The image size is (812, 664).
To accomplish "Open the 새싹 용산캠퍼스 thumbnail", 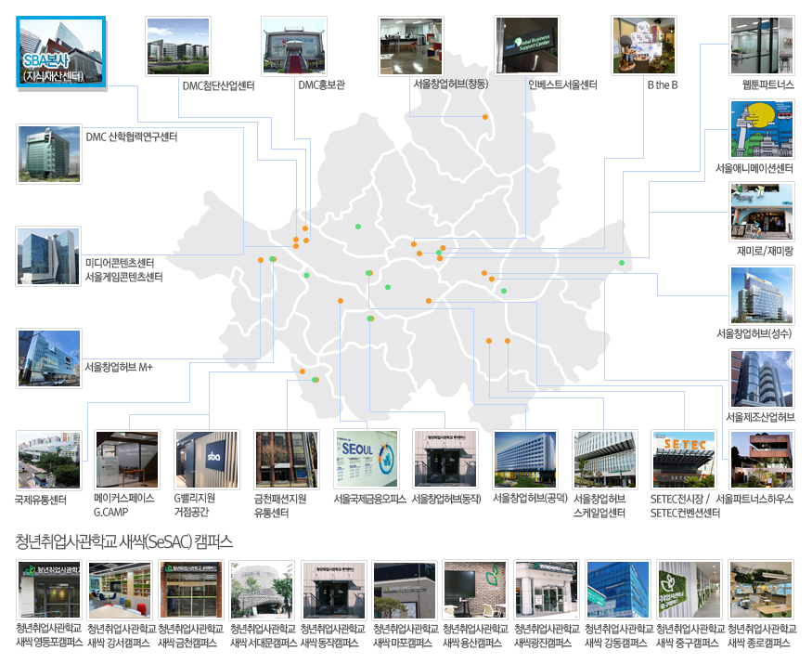I will click(x=475, y=591).
